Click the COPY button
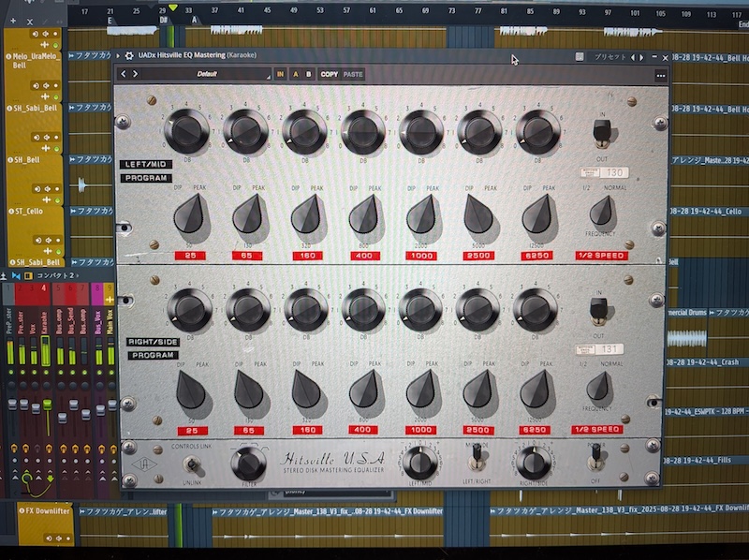This screenshot has height=560, width=749. coord(330,74)
